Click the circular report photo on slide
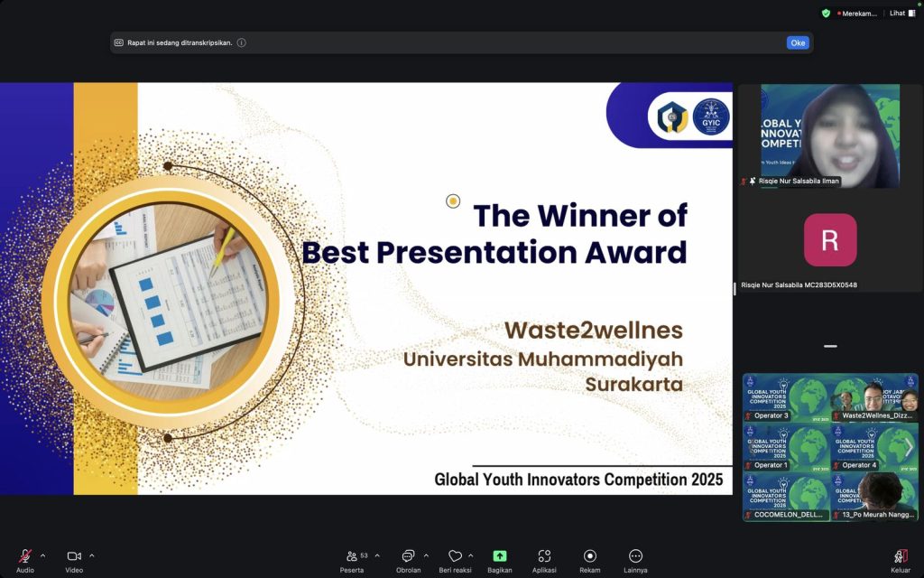Image resolution: width=924 pixels, height=578 pixels. (169, 303)
